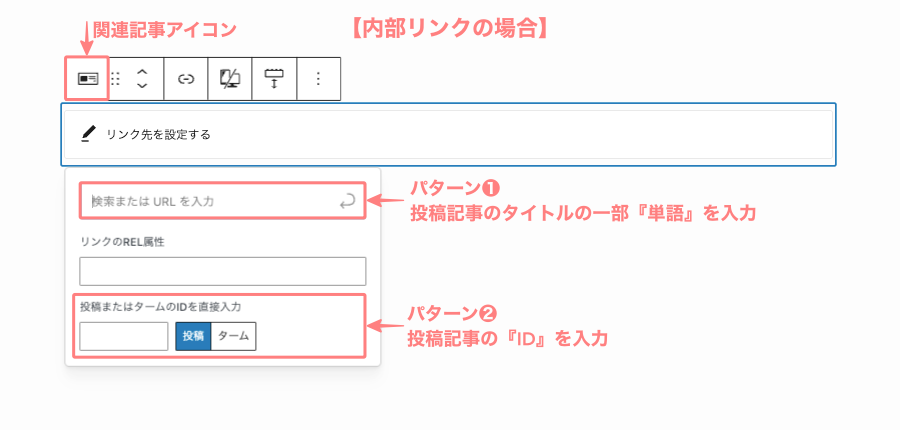Screen dimensions: 900x430
Task: Move block up with the up chevron
Action: 142,71
